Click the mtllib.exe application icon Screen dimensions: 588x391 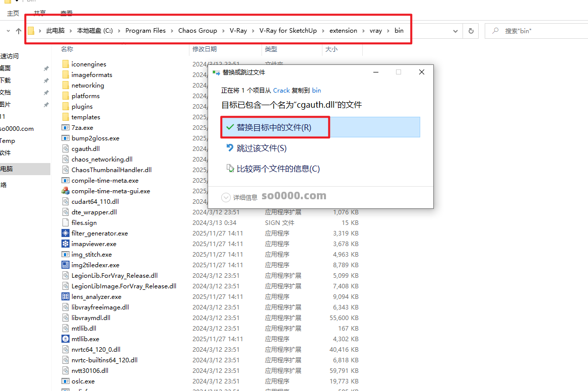click(66, 339)
